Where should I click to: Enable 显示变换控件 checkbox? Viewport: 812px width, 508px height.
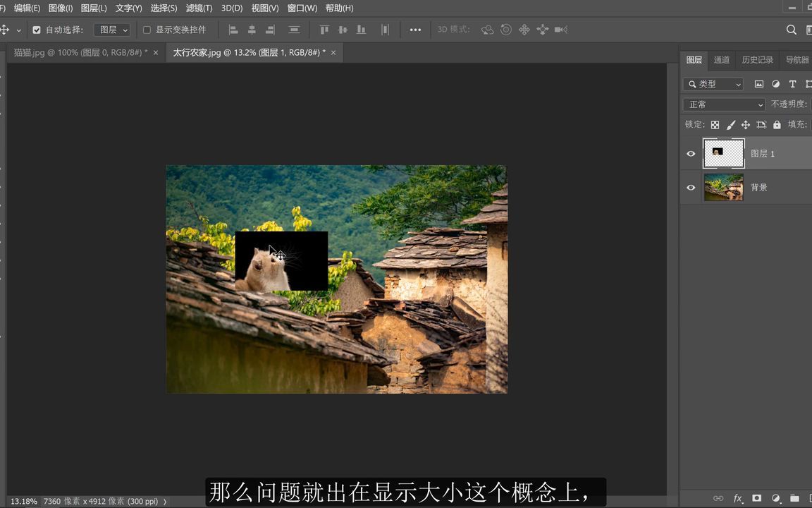click(x=147, y=30)
